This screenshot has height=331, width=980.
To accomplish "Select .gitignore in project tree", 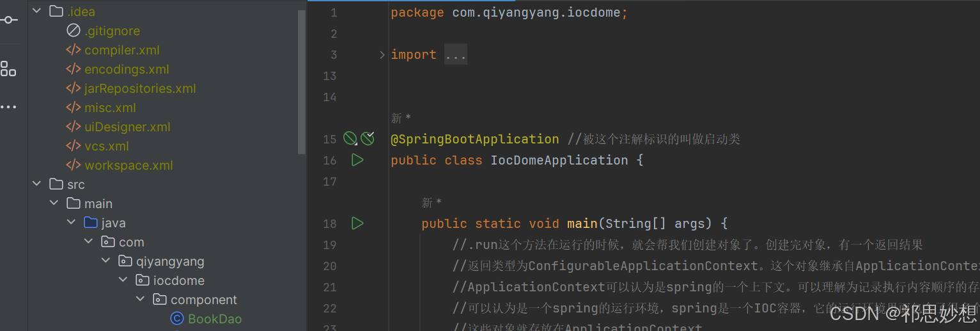I will click(x=112, y=31).
